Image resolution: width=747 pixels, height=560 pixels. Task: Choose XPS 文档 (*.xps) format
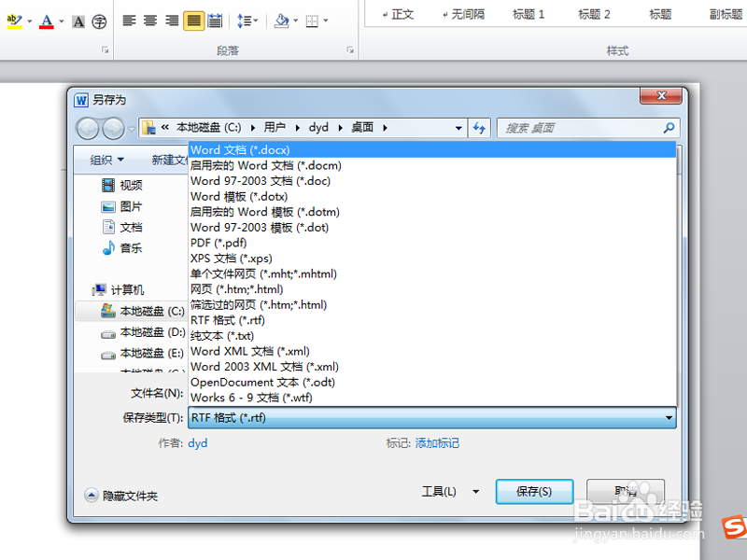point(432,259)
